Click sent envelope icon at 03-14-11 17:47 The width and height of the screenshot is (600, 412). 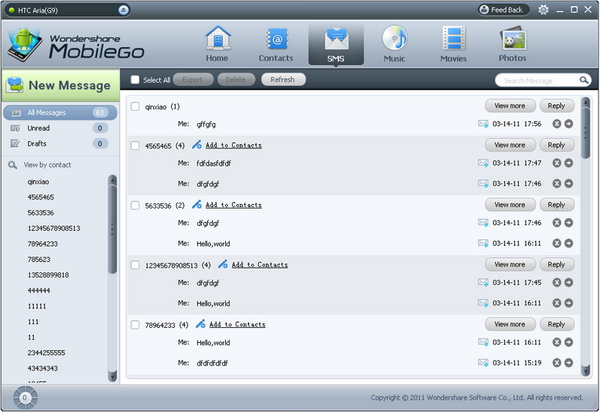[x=483, y=163]
